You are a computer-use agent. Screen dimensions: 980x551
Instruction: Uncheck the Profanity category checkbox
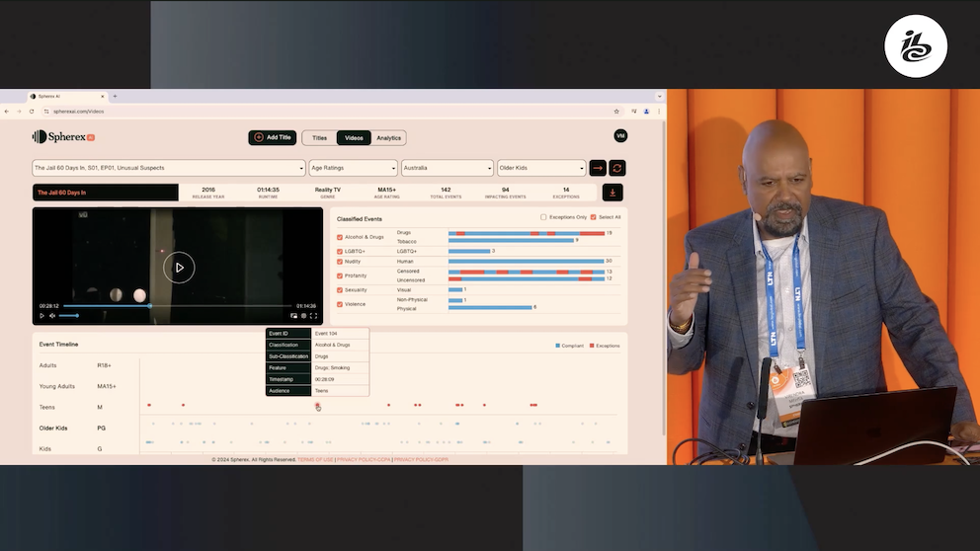(x=340, y=275)
